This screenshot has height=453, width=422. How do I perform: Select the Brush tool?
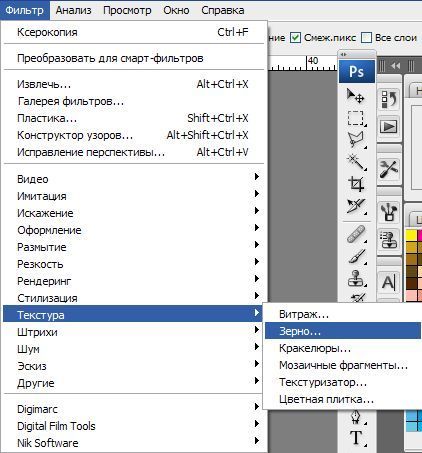[356, 256]
